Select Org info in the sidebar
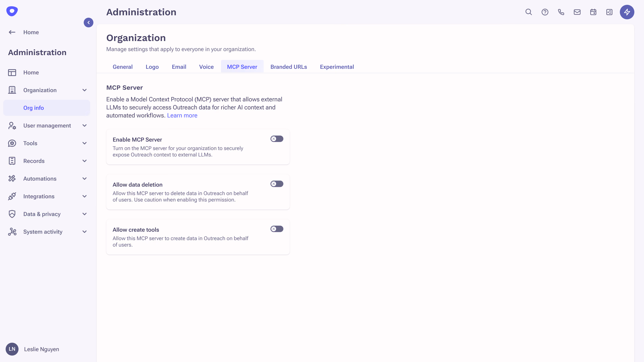 (x=46, y=108)
